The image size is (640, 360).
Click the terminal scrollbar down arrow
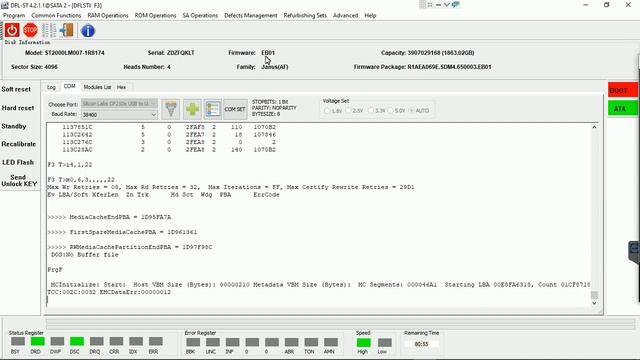click(594, 303)
